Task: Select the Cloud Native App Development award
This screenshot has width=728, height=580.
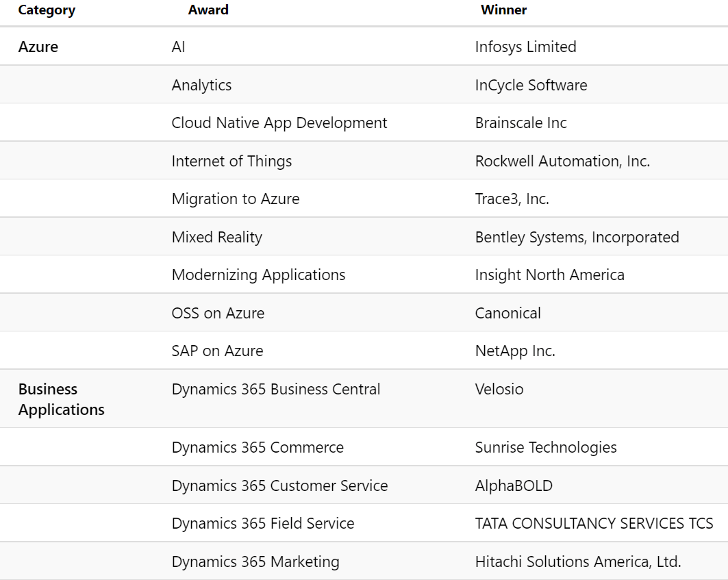Action: point(279,123)
